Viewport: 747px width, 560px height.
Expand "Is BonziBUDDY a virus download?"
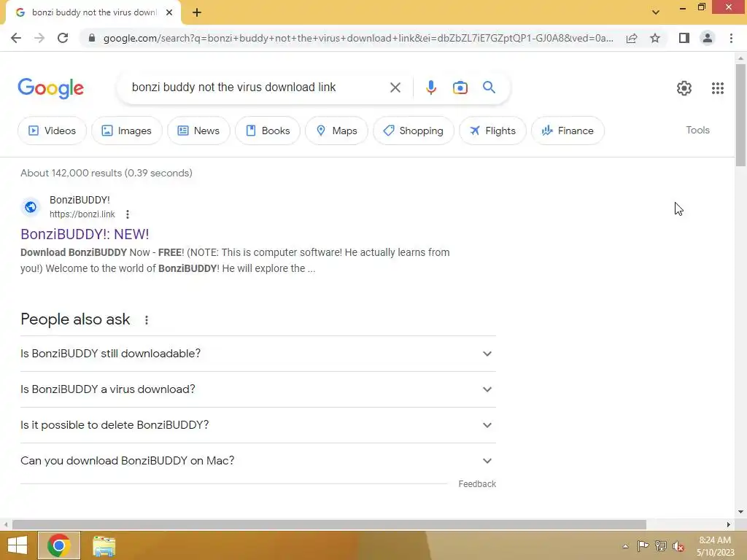coord(258,389)
